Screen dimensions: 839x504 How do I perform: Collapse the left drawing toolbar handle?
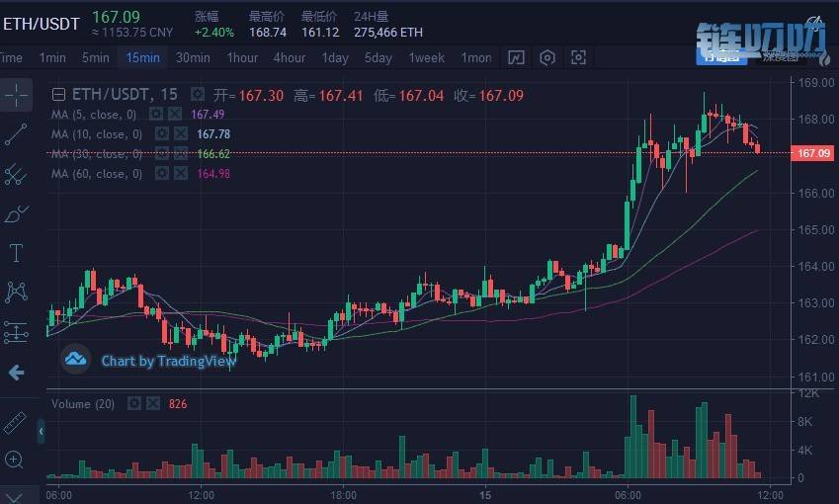point(41,431)
